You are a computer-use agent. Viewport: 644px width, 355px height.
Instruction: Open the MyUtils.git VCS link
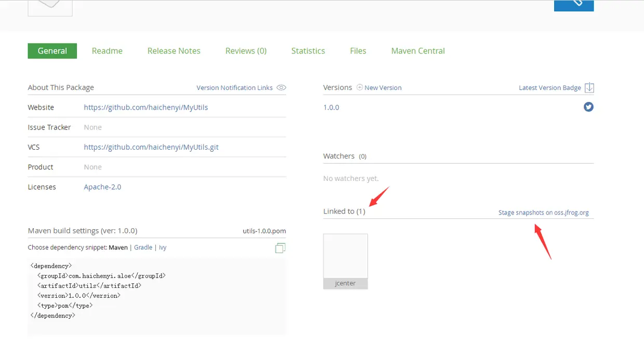click(x=151, y=147)
